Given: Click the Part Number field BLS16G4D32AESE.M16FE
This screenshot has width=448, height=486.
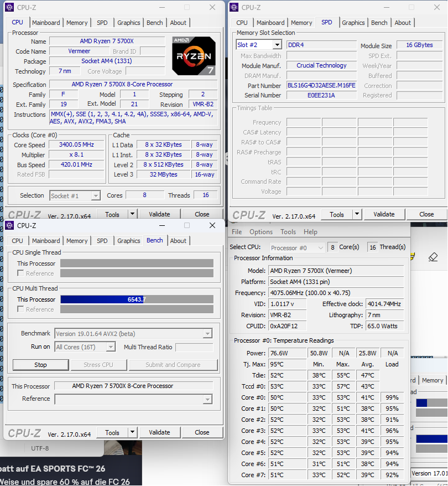Looking at the screenshot, I should click(x=321, y=86).
